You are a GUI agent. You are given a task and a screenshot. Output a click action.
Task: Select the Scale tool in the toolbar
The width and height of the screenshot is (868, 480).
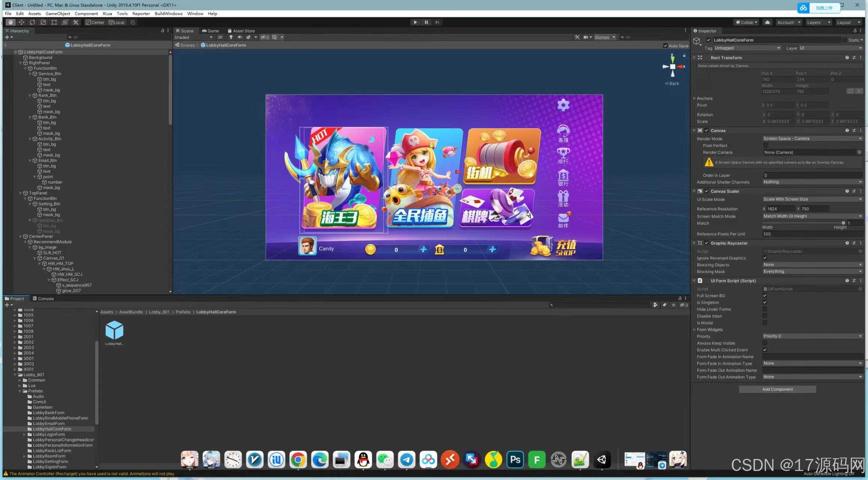click(43, 22)
